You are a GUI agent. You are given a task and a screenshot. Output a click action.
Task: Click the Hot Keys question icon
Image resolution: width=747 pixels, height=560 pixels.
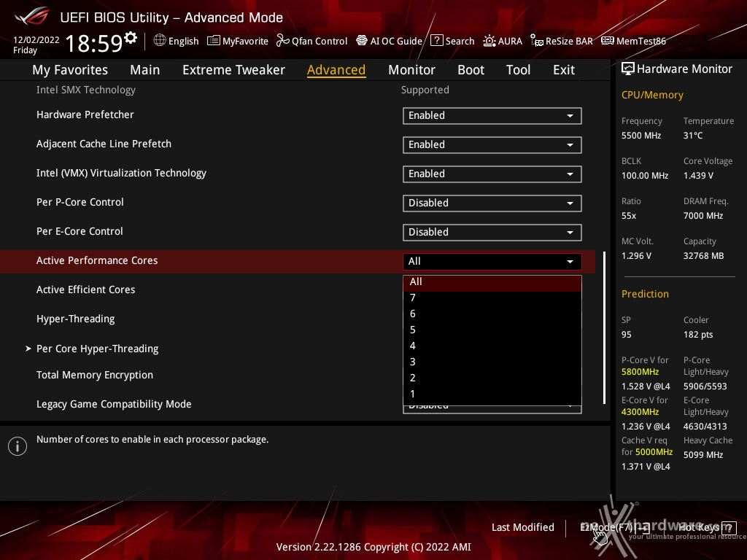(x=729, y=528)
